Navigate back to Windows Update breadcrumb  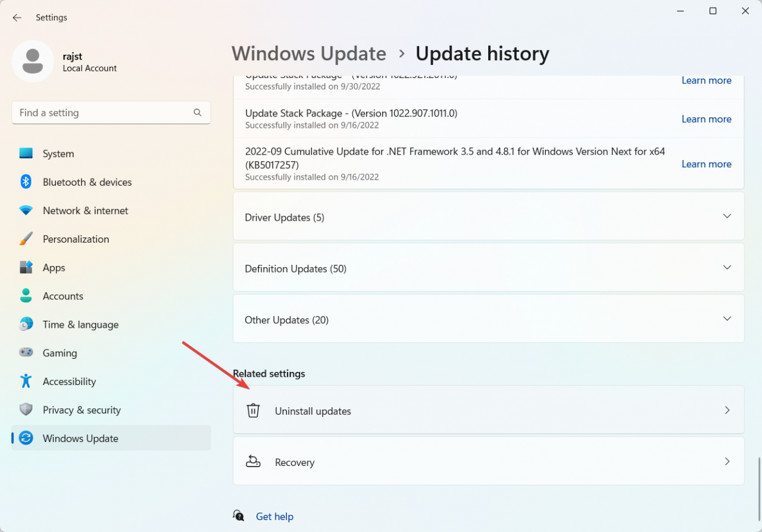(309, 54)
